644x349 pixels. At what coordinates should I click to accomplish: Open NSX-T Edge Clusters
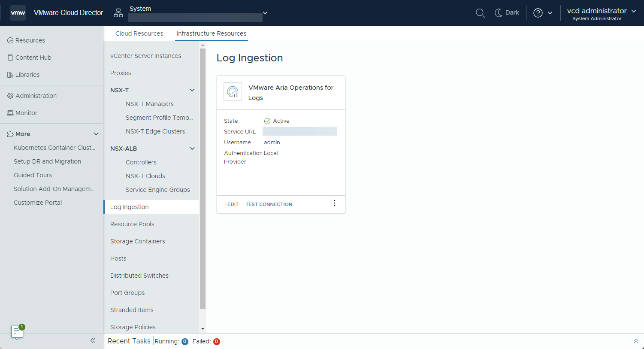[x=155, y=131]
